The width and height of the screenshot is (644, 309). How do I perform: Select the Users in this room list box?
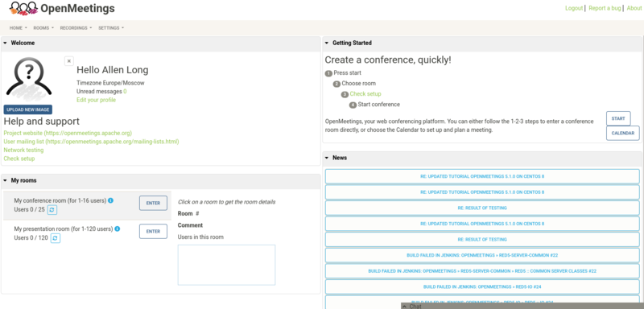tap(226, 265)
